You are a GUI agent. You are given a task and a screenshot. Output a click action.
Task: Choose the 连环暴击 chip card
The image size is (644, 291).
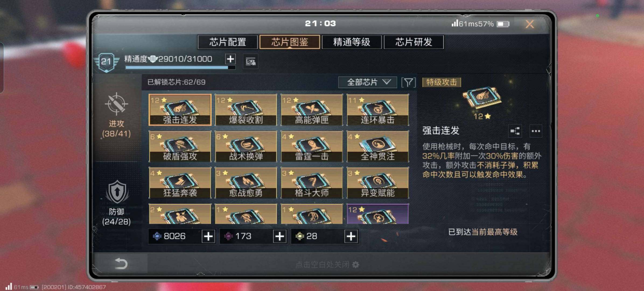click(x=378, y=110)
